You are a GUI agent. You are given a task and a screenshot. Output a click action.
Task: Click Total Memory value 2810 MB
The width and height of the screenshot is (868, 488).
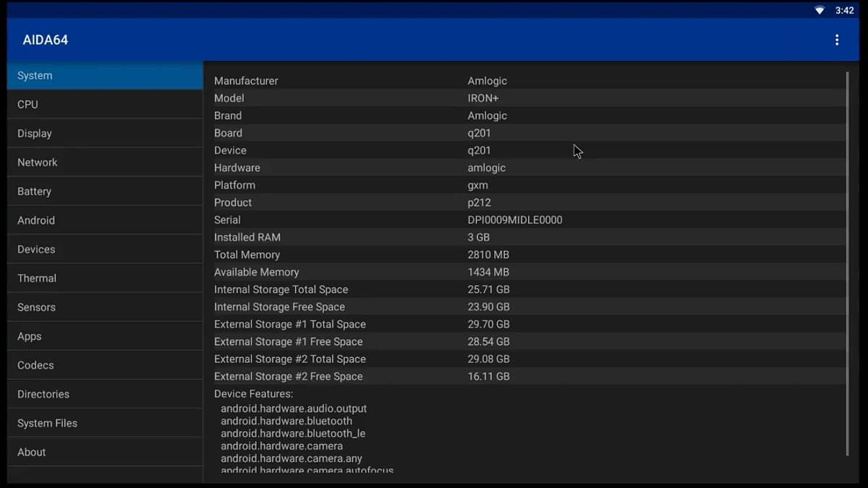pos(488,254)
